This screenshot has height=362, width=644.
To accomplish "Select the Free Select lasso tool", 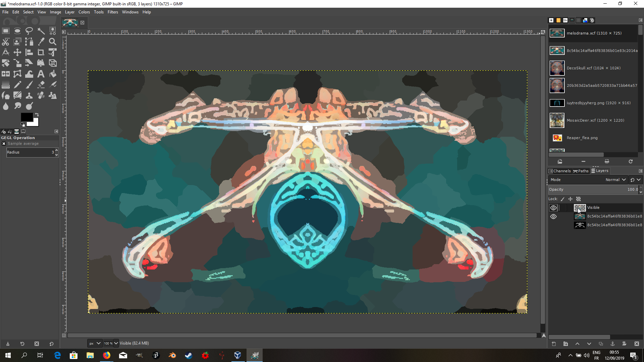I will 29,31.
